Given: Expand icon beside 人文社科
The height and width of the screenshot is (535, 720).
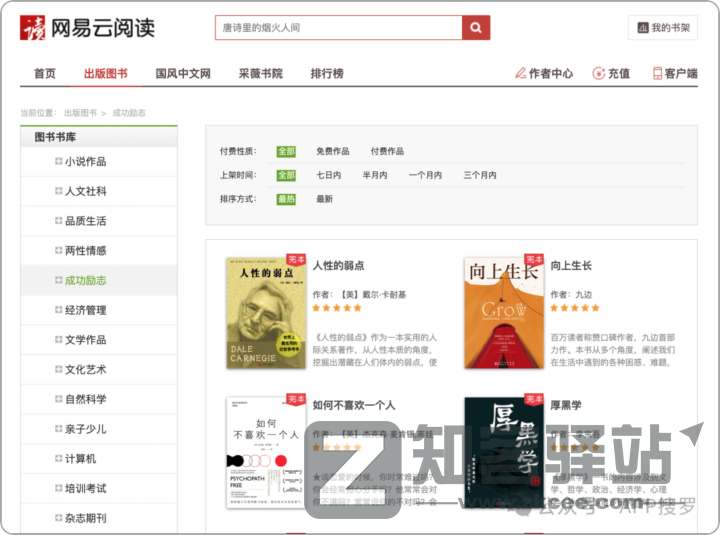Looking at the screenshot, I should click(x=58, y=191).
